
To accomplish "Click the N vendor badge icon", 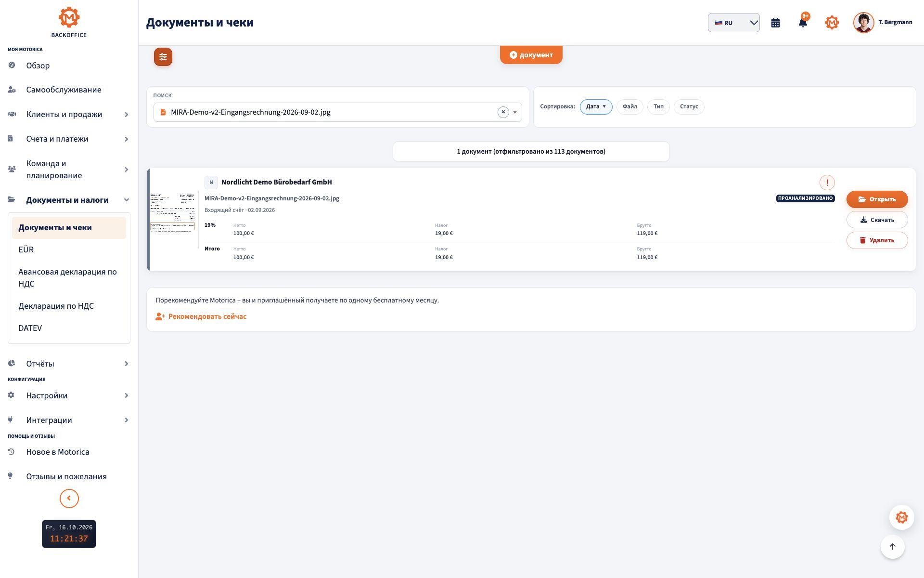I will tap(211, 183).
